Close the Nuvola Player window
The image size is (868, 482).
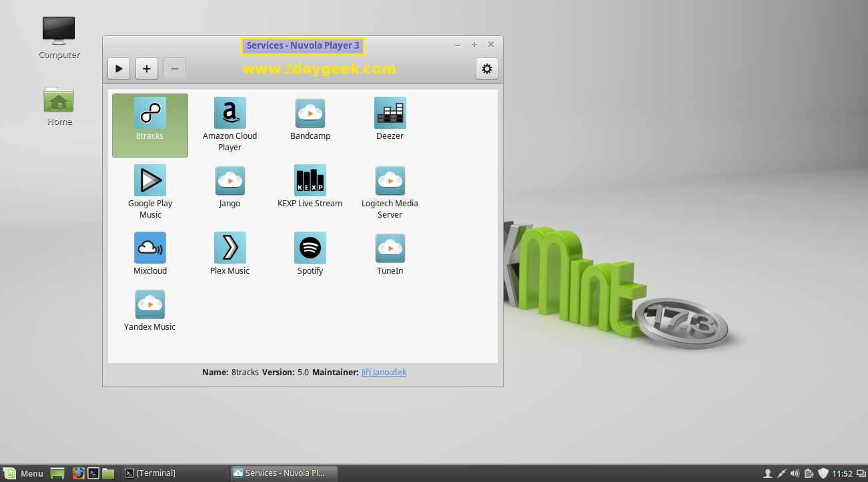click(x=491, y=45)
